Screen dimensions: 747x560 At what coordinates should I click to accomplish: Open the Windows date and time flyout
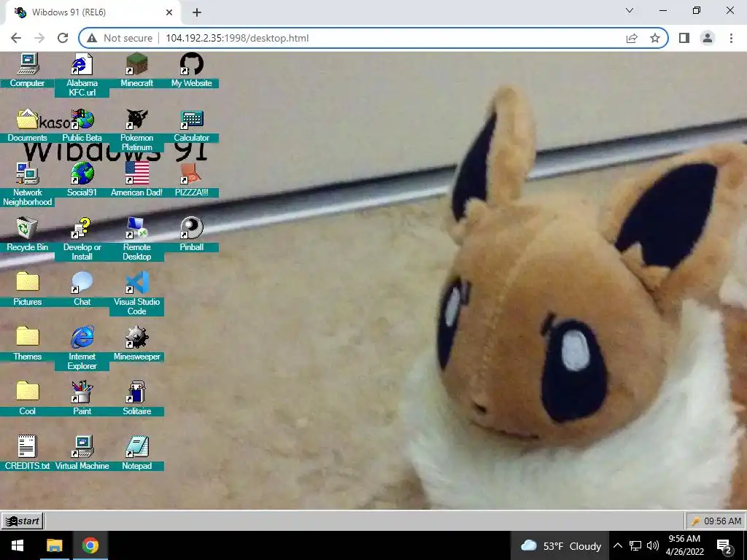coord(684,545)
